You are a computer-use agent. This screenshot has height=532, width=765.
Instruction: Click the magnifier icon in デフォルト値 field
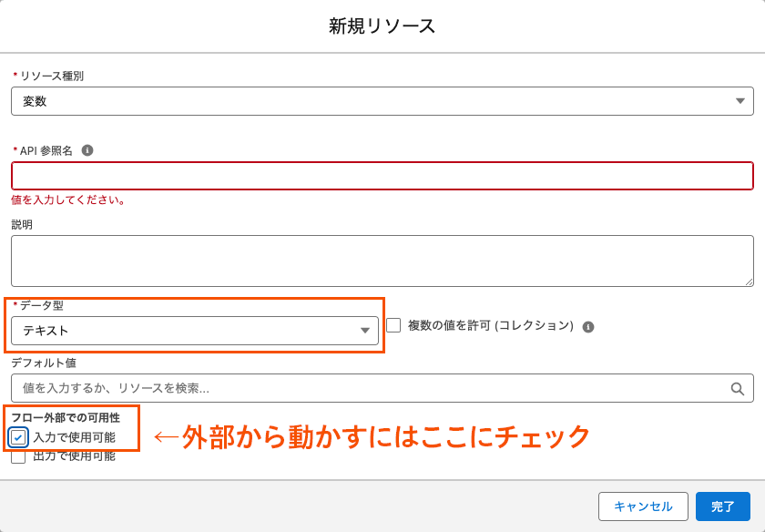(738, 388)
